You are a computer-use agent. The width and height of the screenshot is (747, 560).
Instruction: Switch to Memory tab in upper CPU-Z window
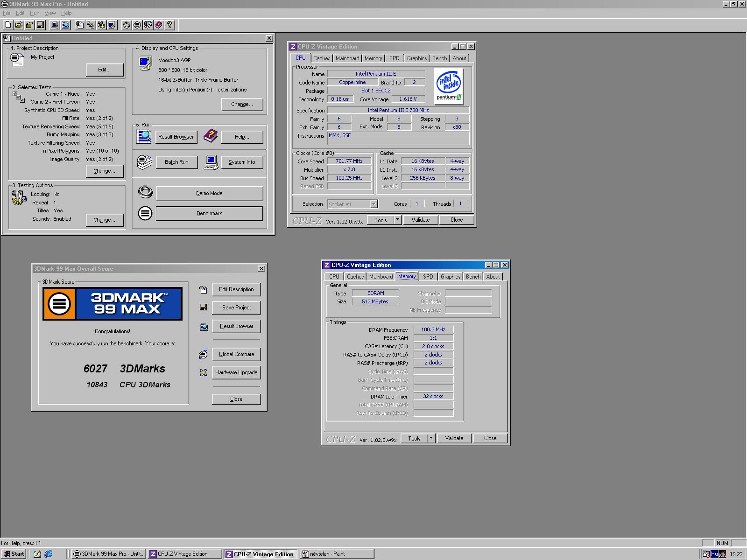point(373,58)
